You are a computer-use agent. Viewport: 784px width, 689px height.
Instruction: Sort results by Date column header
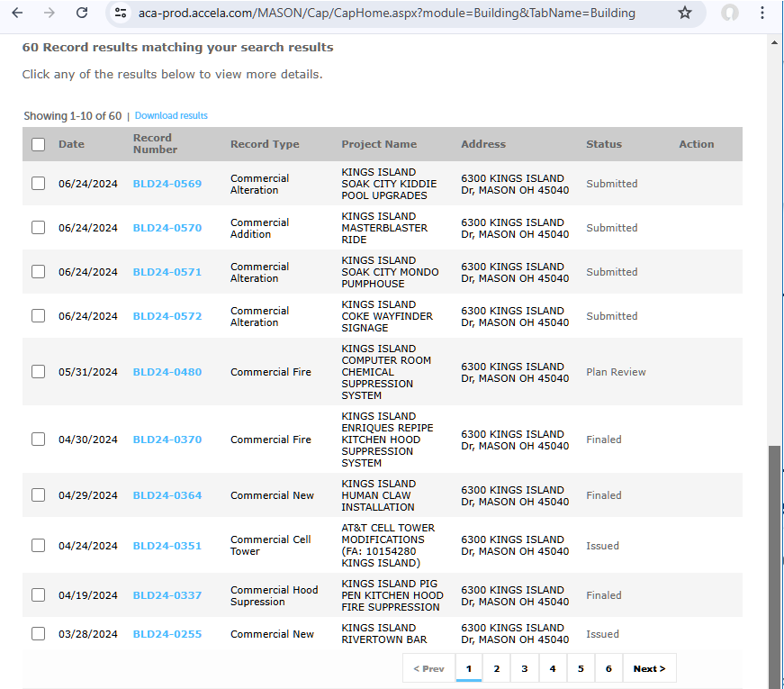point(71,144)
